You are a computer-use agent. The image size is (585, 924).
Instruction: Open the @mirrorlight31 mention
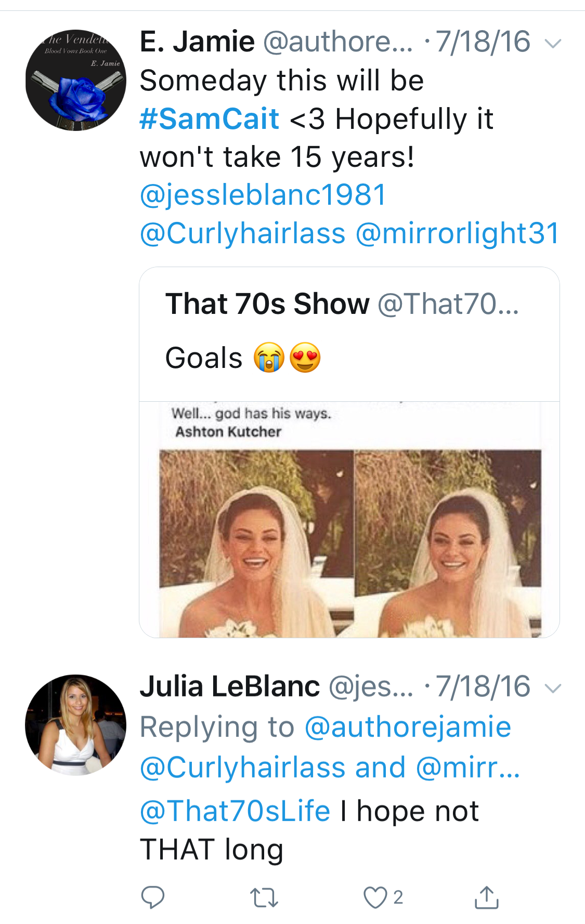[458, 233]
